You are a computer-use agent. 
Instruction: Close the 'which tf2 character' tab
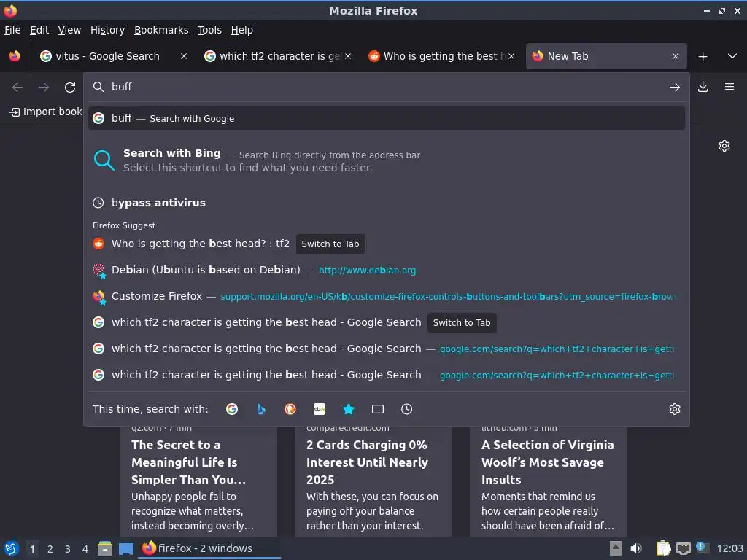point(348,56)
